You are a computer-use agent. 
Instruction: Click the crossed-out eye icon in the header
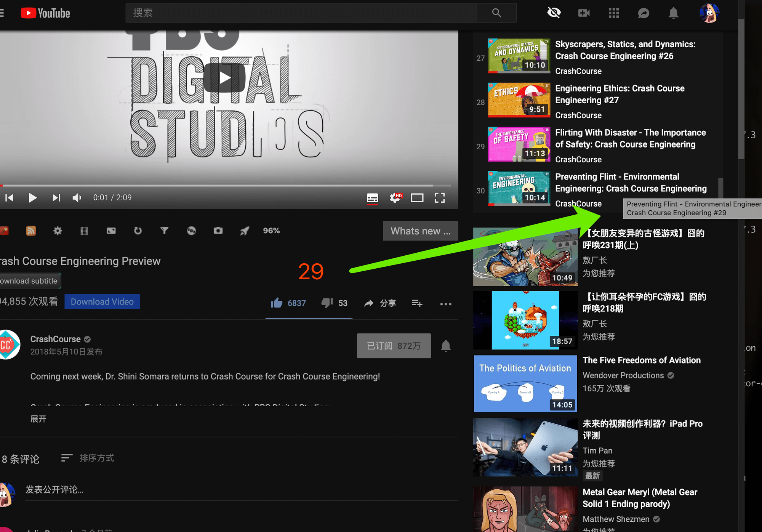[554, 13]
